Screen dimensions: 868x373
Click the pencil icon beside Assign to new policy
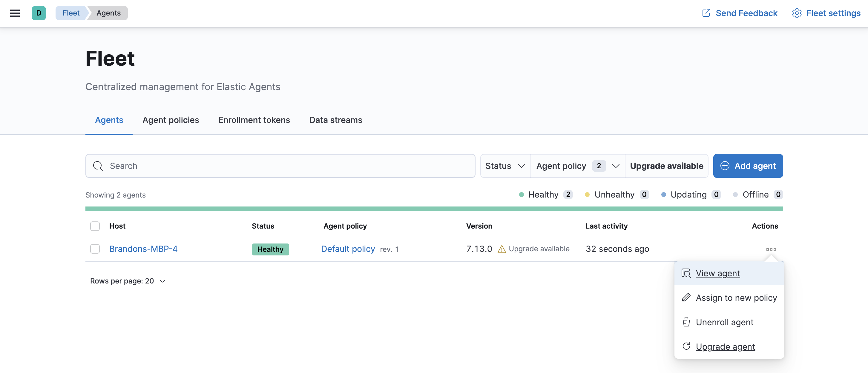tap(686, 298)
